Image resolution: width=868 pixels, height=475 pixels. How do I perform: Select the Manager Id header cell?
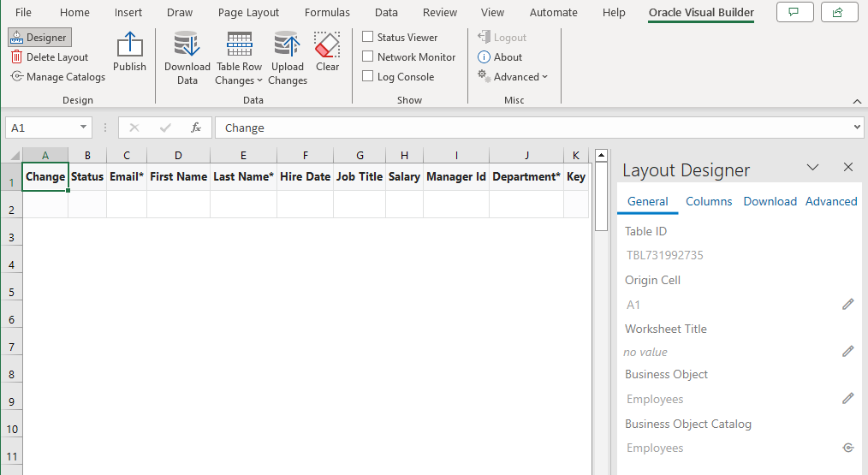click(x=456, y=176)
